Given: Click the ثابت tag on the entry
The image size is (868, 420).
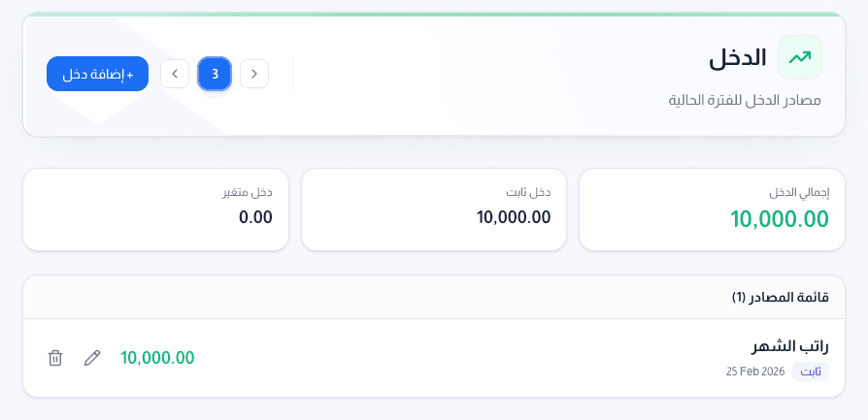Looking at the screenshot, I should coord(810,372).
